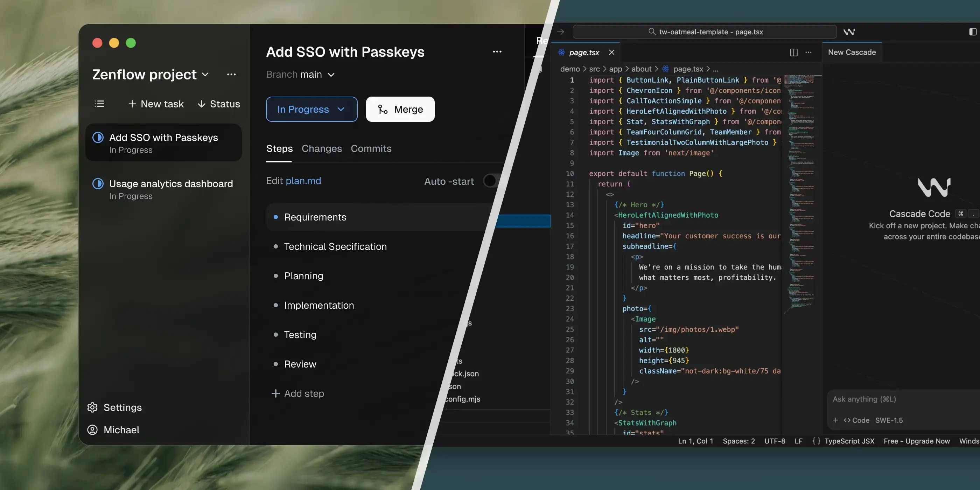Screen dimensions: 980x490
Task: Click Add step
Action: click(x=297, y=393)
